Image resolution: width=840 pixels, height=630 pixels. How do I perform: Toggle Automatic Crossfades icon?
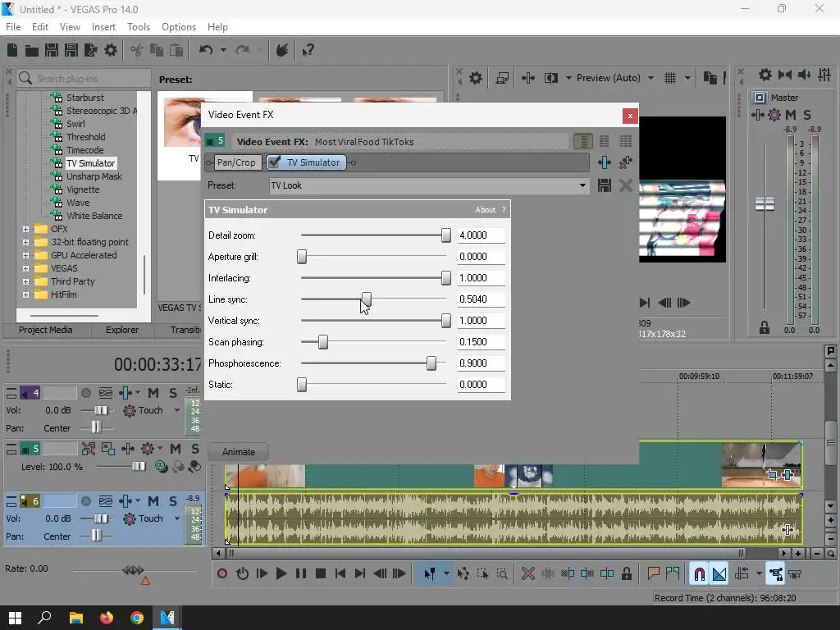[x=719, y=573]
